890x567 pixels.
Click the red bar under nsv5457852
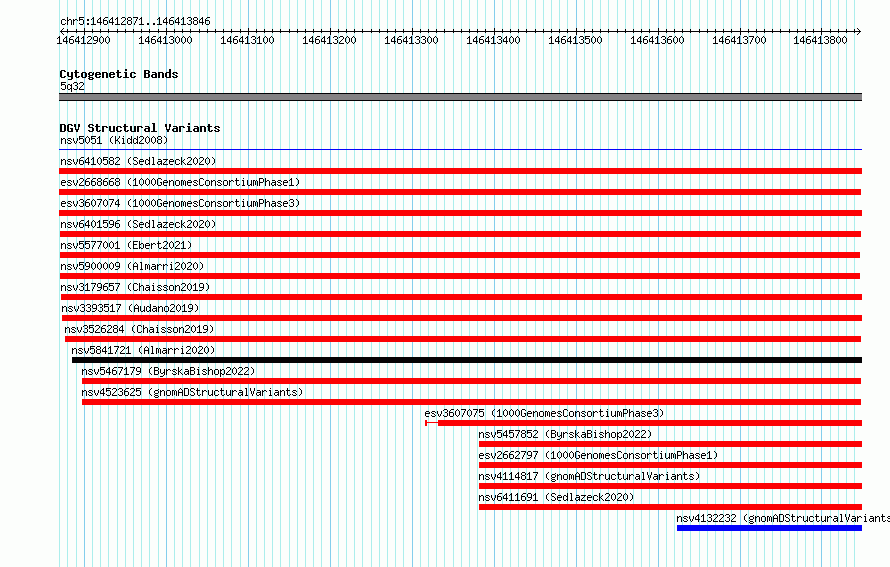670,444
